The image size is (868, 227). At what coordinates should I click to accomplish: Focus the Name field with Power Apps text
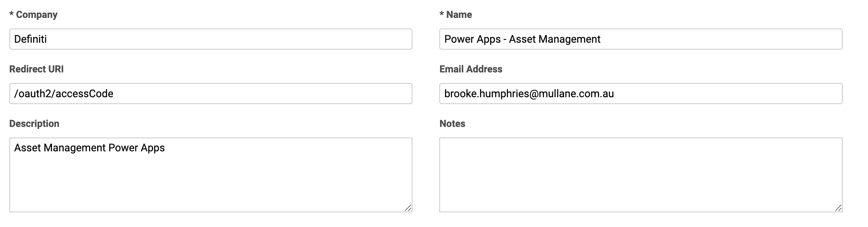(x=641, y=39)
